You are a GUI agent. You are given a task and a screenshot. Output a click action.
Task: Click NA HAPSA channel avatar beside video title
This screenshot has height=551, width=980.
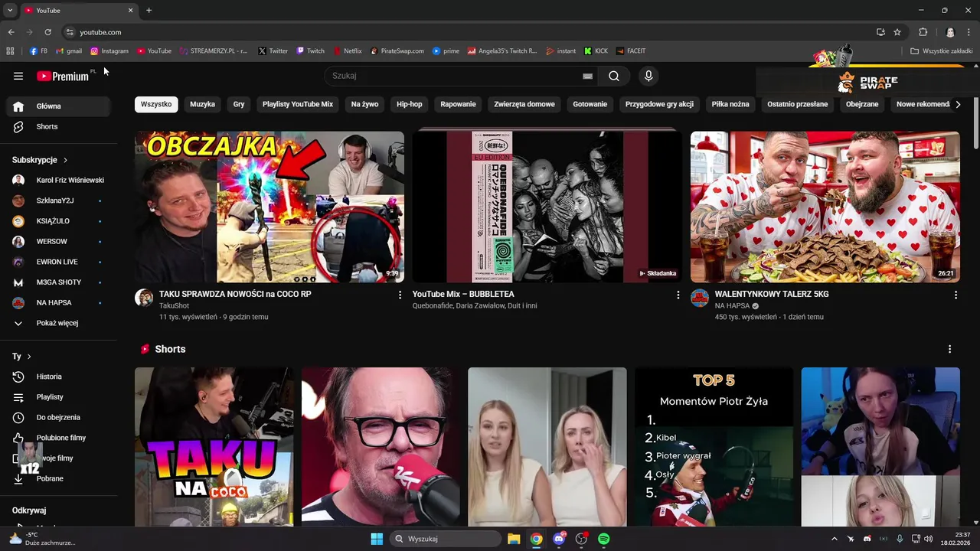pos(700,298)
